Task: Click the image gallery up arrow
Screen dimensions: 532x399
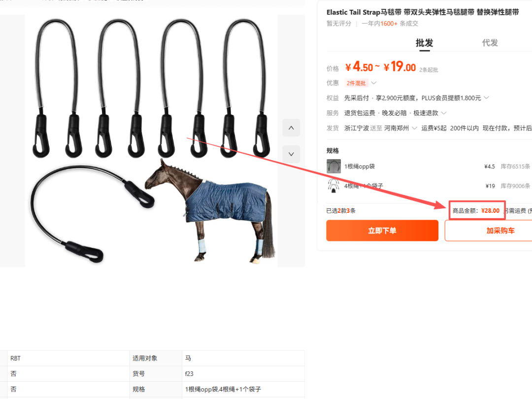Action: [x=291, y=128]
